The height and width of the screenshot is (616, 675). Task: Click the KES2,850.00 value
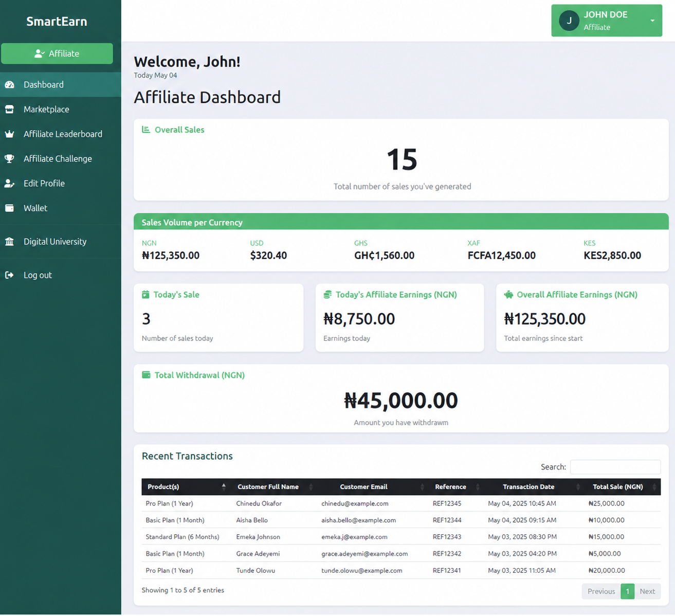(612, 256)
